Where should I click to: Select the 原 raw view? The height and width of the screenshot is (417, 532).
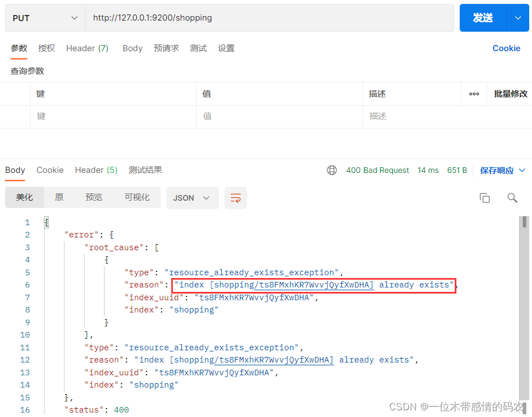coord(59,198)
